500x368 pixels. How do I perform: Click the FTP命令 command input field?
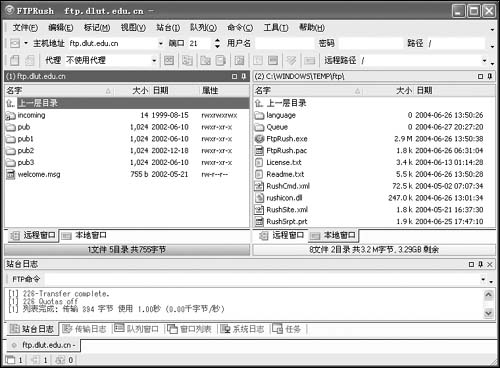262,279
